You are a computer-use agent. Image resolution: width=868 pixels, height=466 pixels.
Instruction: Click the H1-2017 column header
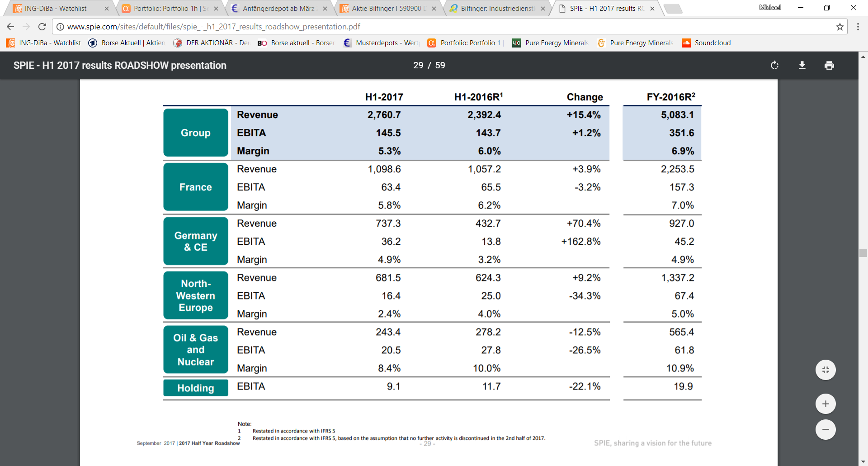pos(384,97)
